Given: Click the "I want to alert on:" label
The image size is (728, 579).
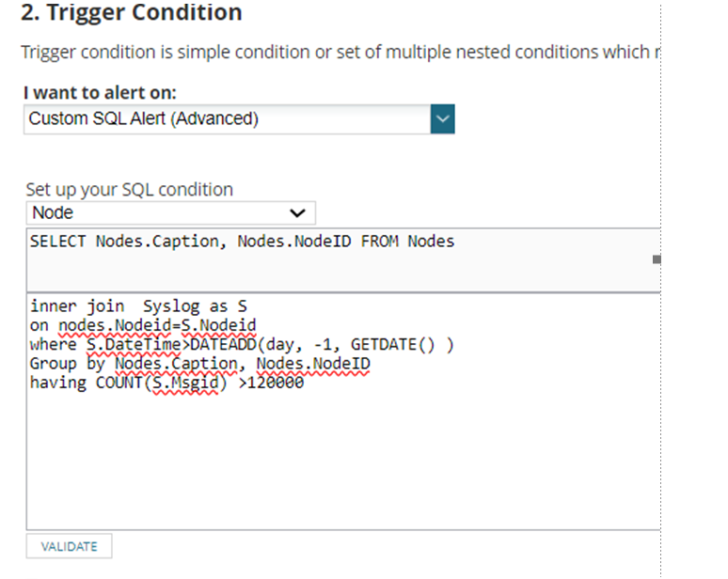Looking at the screenshot, I should pyautogui.click(x=100, y=92).
